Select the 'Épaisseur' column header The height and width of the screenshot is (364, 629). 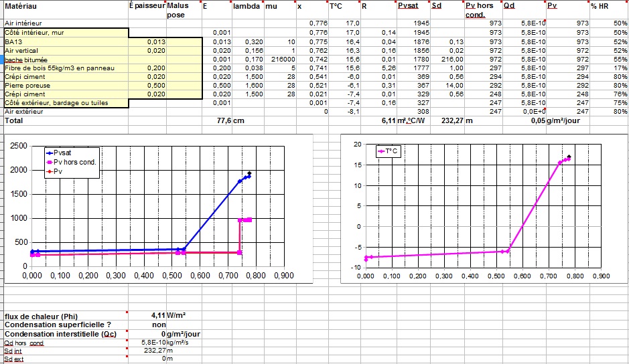[147, 11]
